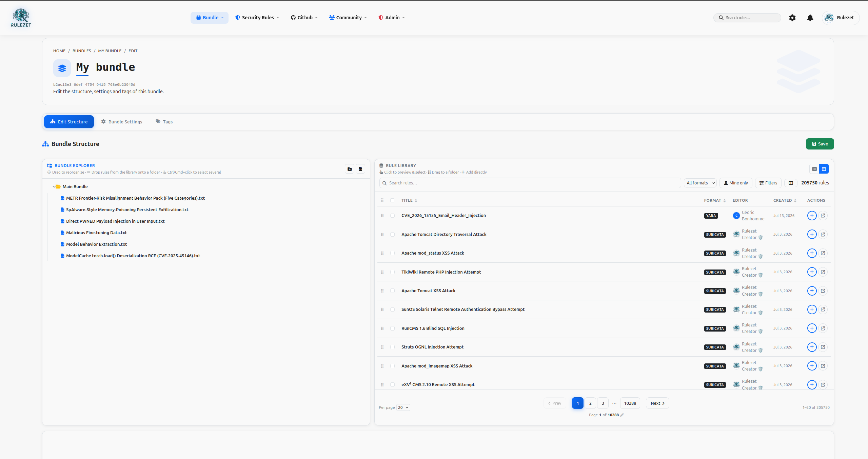Open the Github dropdown menu
Image resolution: width=868 pixels, height=459 pixels.
pyautogui.click(x=304, y=18)
